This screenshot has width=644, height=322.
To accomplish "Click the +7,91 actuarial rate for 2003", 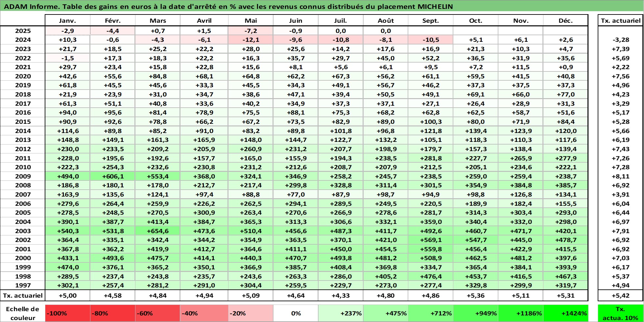I will click(x=620, y=231).
